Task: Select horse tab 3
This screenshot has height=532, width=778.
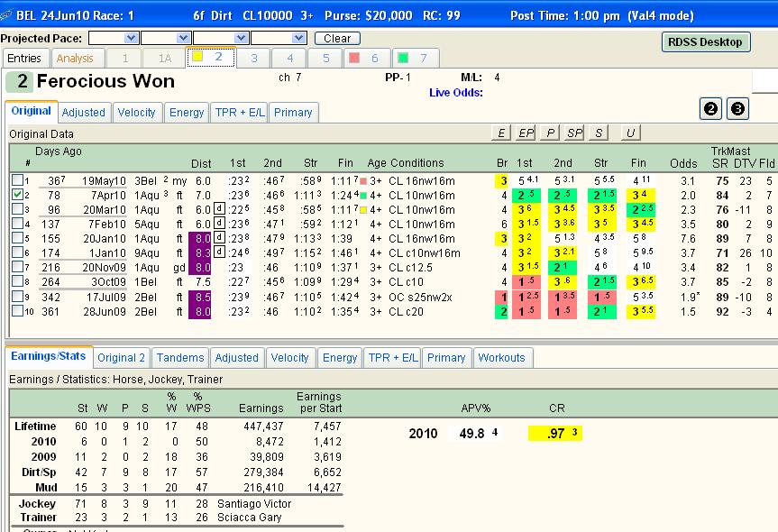Action: [253, 58]
